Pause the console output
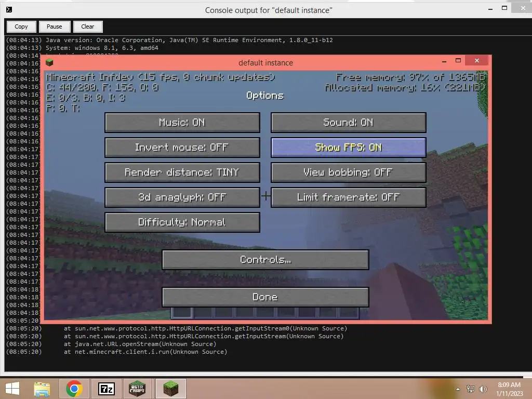This screenshot has width=532, height=399. (54, 26)
